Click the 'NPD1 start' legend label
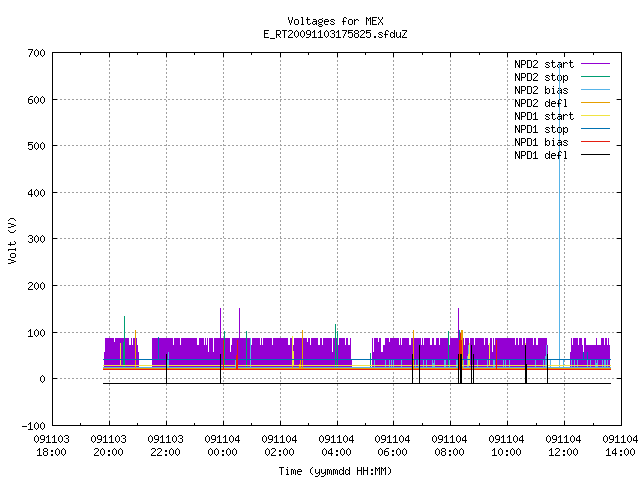 (x=544, y=116)
